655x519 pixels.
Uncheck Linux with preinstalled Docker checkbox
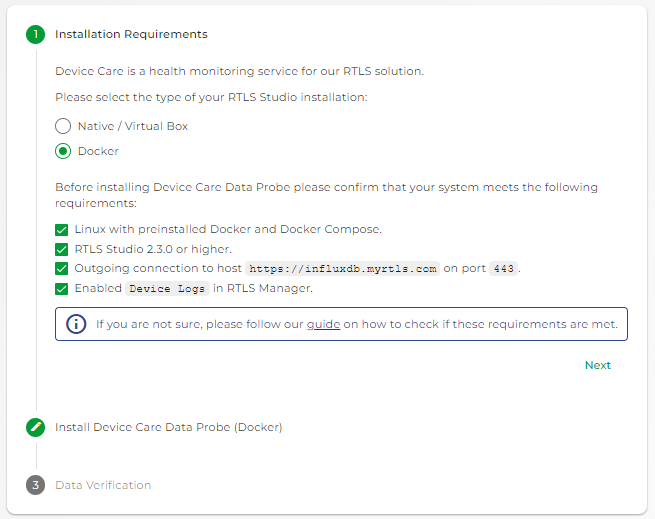click(x=61, y=230)
